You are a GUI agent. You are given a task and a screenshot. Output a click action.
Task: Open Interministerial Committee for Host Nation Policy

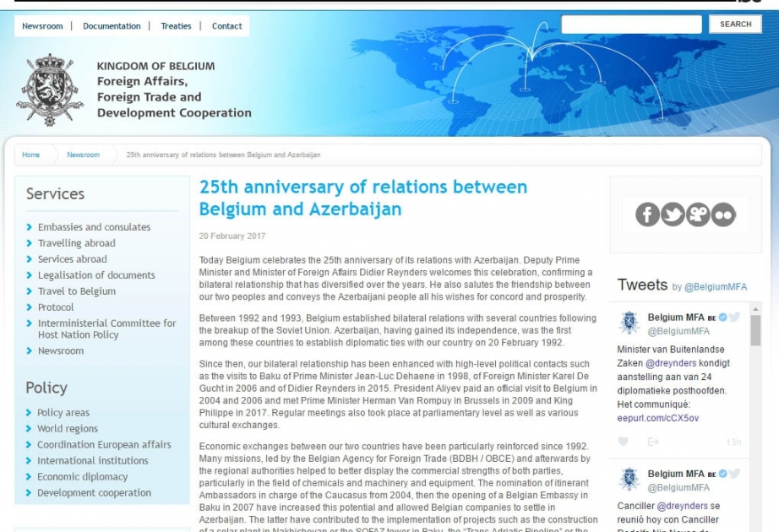point(106,328)
